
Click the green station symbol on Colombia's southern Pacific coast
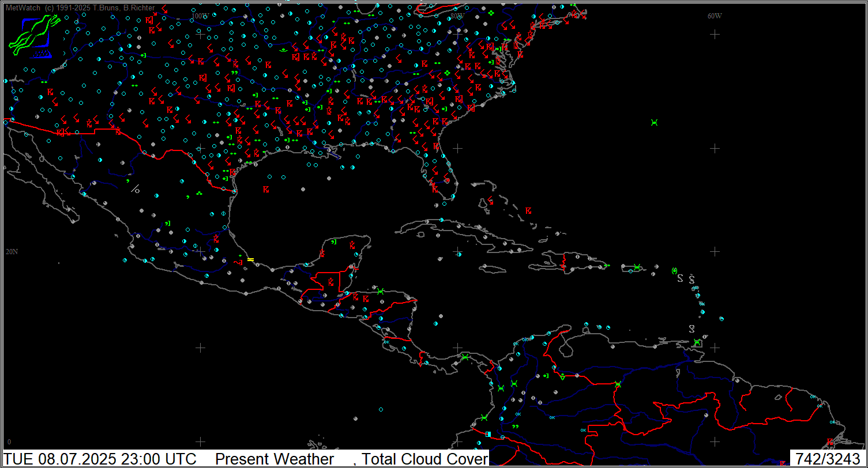484,417
